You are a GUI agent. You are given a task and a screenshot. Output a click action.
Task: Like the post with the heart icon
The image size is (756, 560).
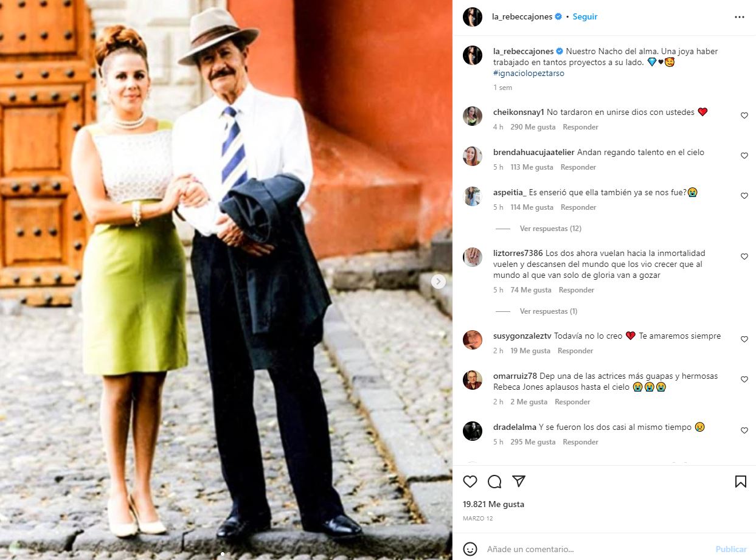[x=470, y=482]
